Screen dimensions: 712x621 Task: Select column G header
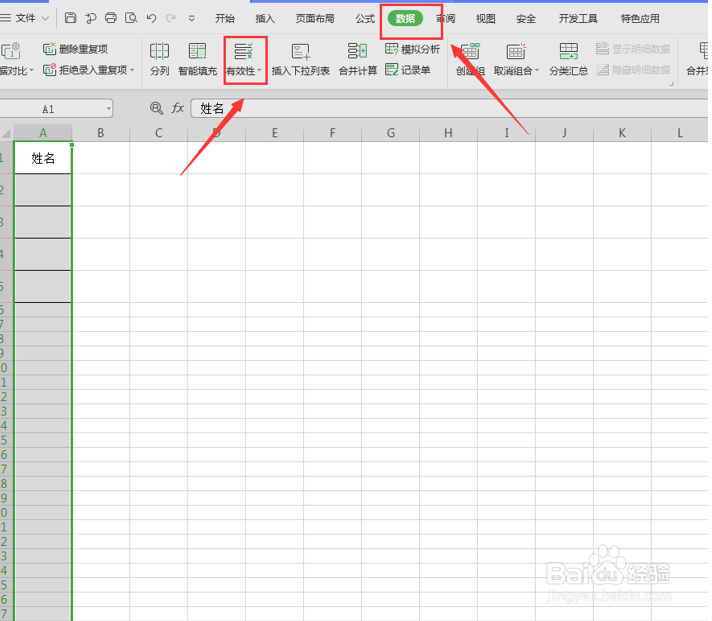[391, 133]
